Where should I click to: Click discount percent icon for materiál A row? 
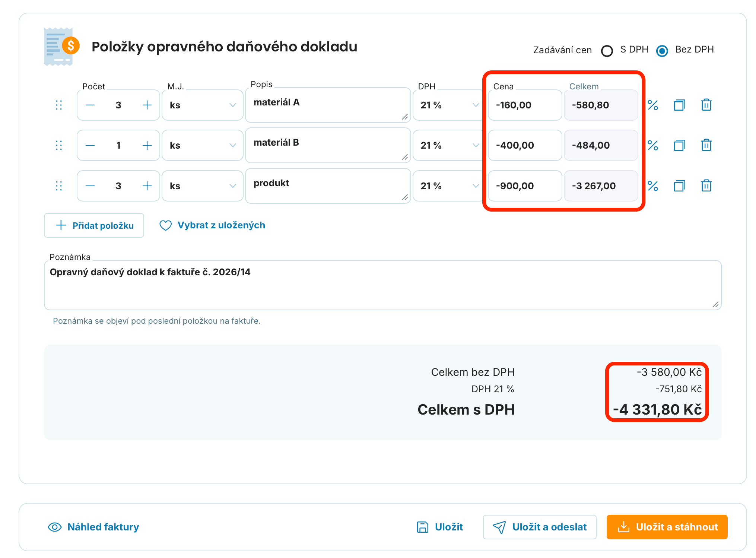point(652,105)
